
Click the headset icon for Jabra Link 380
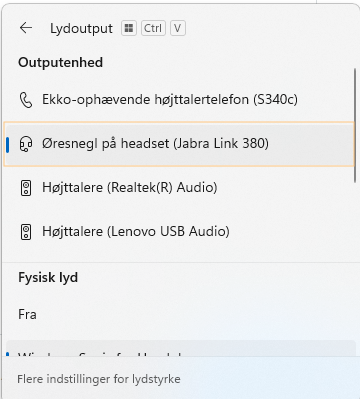pos(26,144)
